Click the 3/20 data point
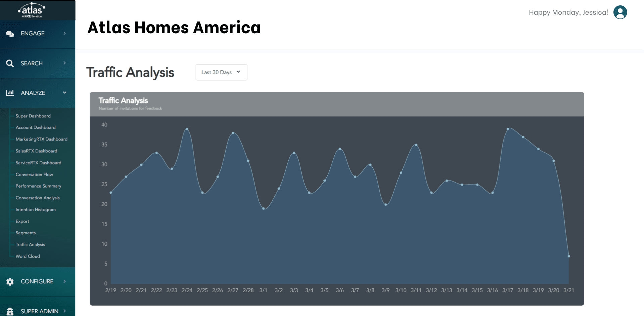The width and height of the screenshot is (644, 316). point(554,161)
